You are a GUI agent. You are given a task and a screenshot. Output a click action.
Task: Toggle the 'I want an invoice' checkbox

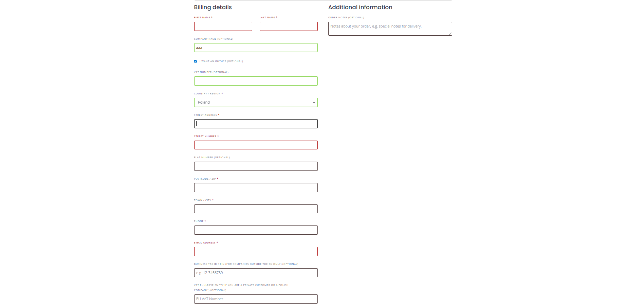coord(196,61)
